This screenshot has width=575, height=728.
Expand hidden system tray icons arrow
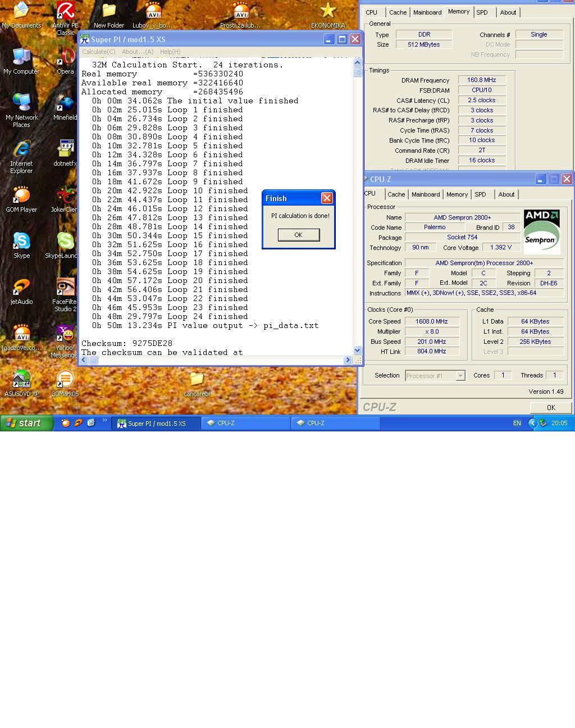(533, 423)
